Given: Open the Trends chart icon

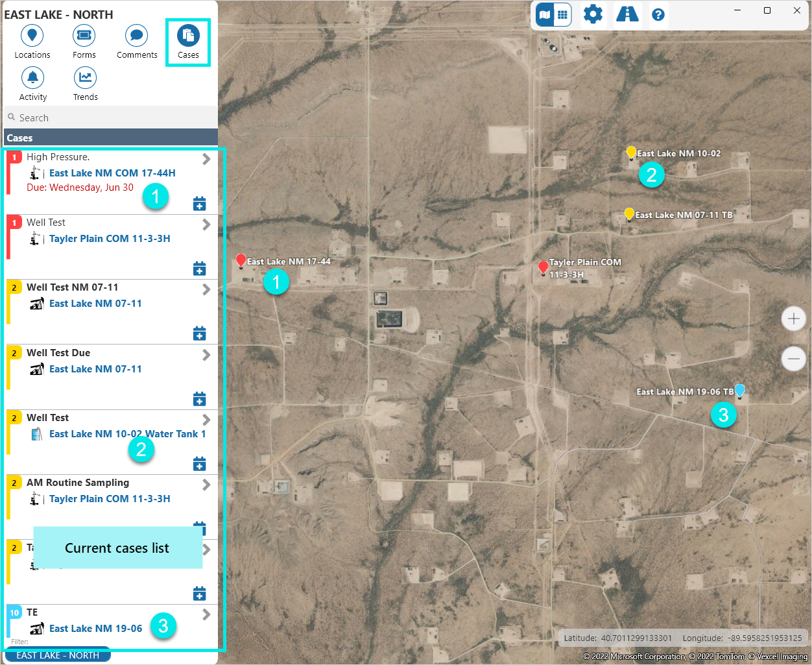Looking at the screenshot, I should (85, 78).
